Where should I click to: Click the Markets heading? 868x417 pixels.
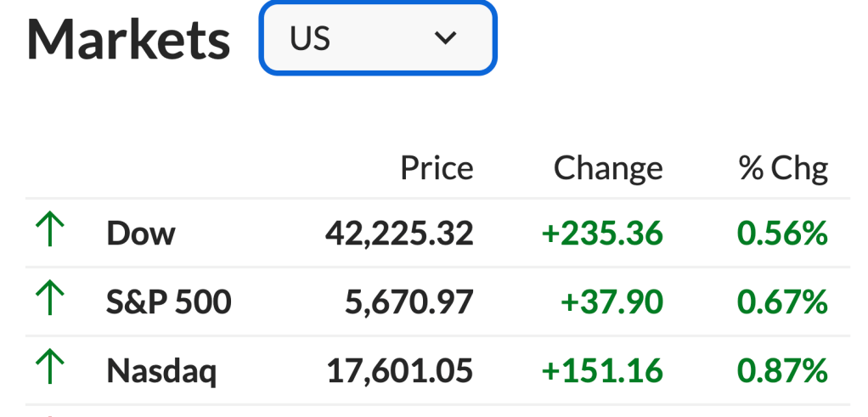tap(128, 40)
